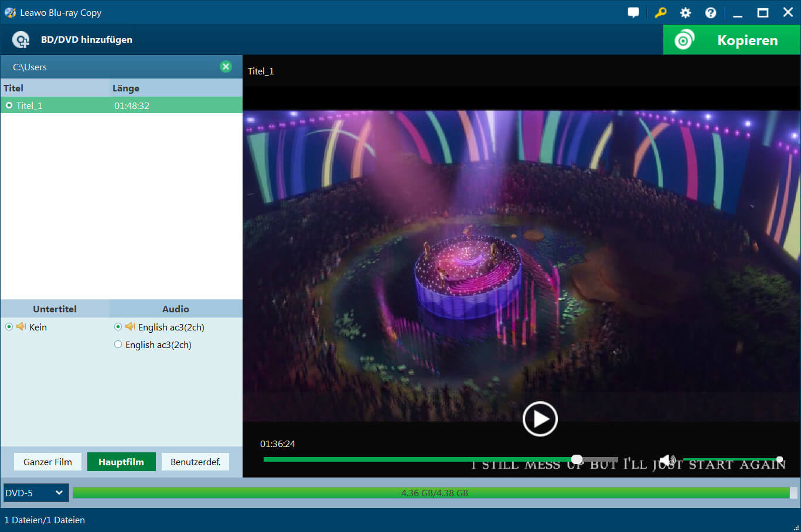801x532 pixels.
Task: Click BD/DVD hinzufügen to add source
Action: point(86,40)
